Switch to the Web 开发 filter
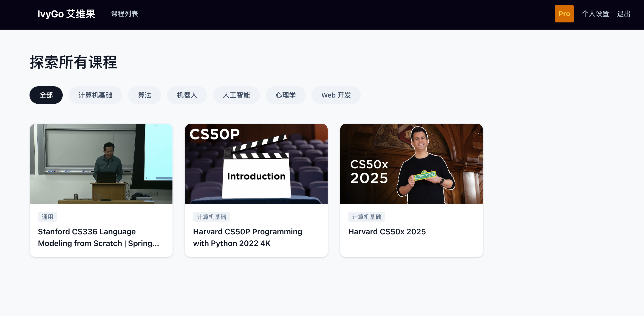 coord(336,95)
